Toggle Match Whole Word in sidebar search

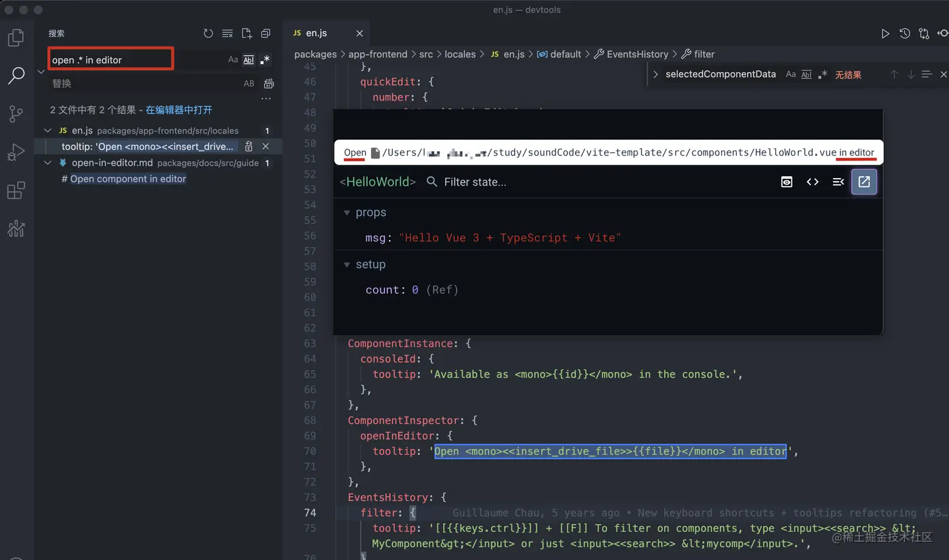(249, 60)
